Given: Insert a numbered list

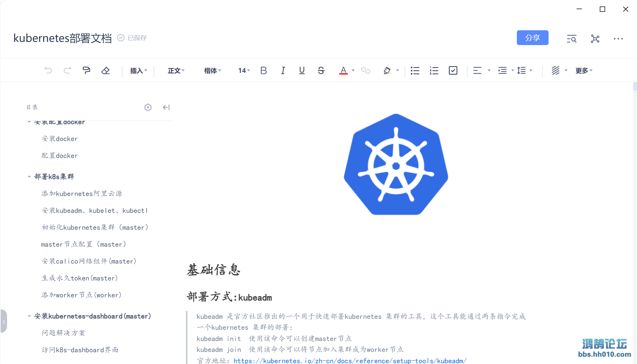Looking at the screenshot, I should point(434,70).
